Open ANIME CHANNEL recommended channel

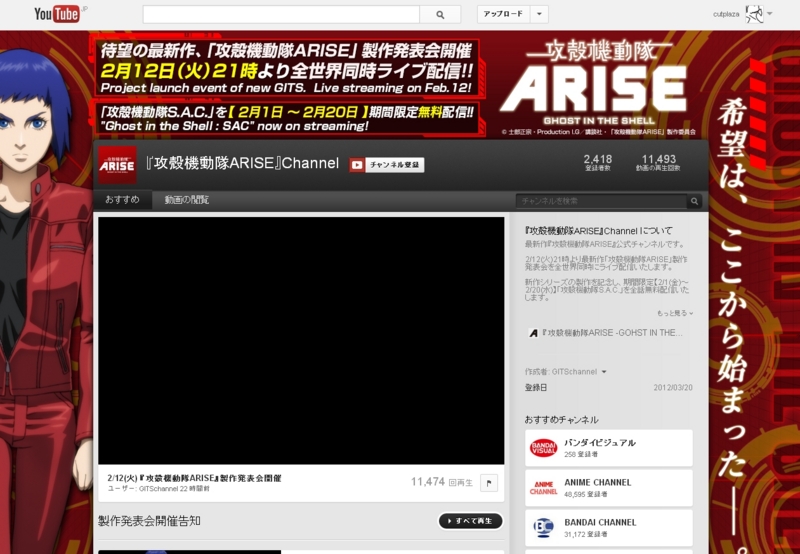(x=609, y=488)
